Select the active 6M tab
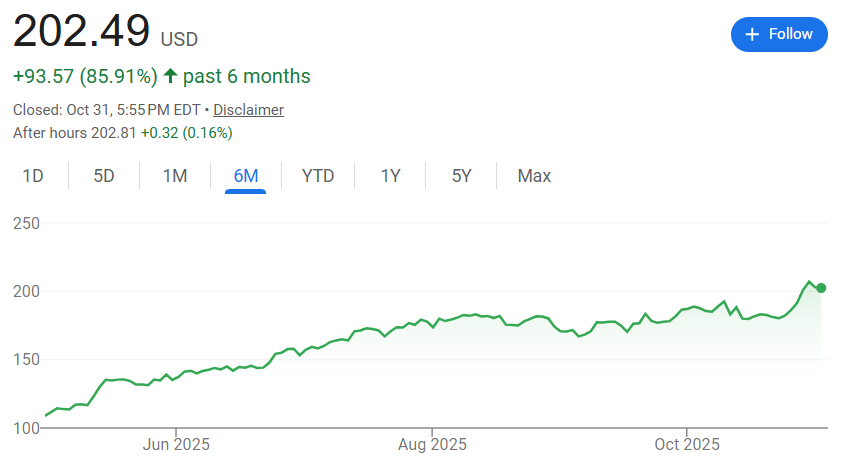 (246, 176)
